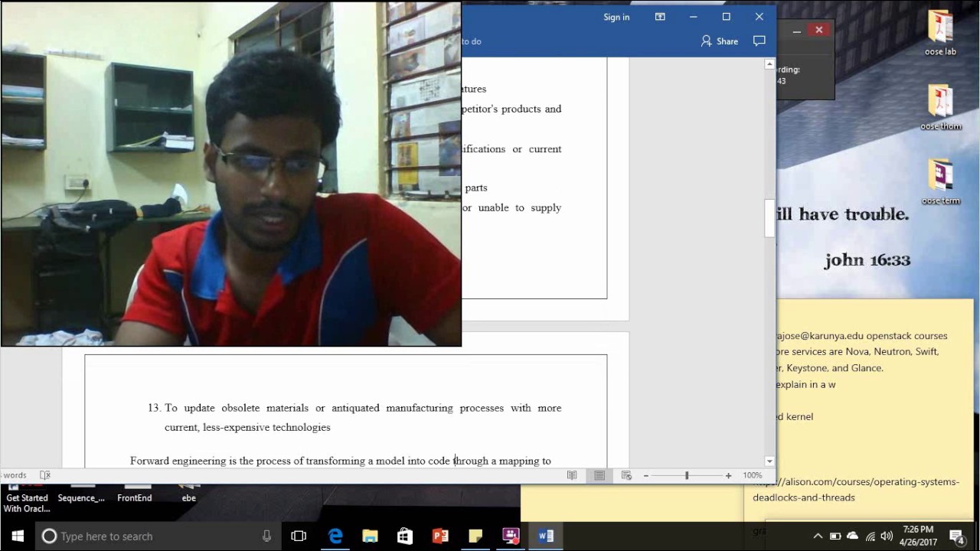The width and height of the screenshot is (980, 551).
Task: Click Sign in in Word title bar
Action: (x=616, y=17)
